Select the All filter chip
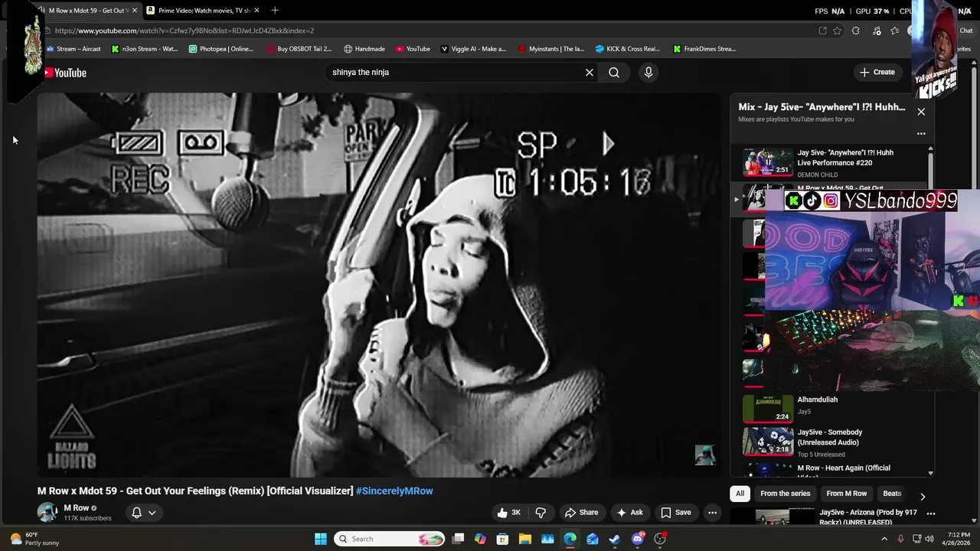The width and height of the screenshot is (980, 551). (740, 494)
